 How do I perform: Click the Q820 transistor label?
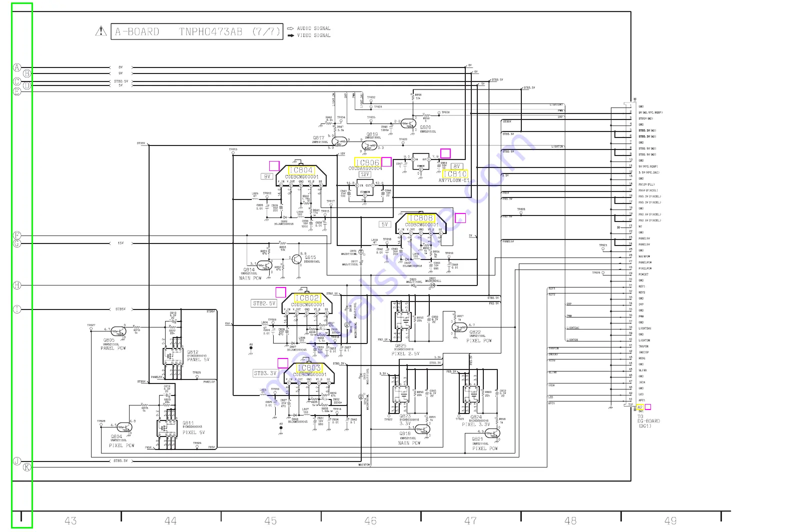(x=425, y=127)
